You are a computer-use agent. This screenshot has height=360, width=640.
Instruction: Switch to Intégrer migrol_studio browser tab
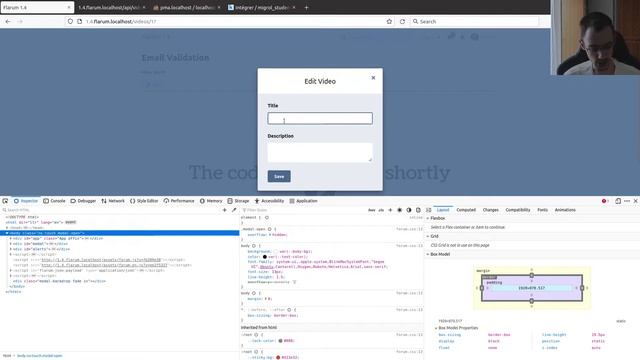(261, 7)
